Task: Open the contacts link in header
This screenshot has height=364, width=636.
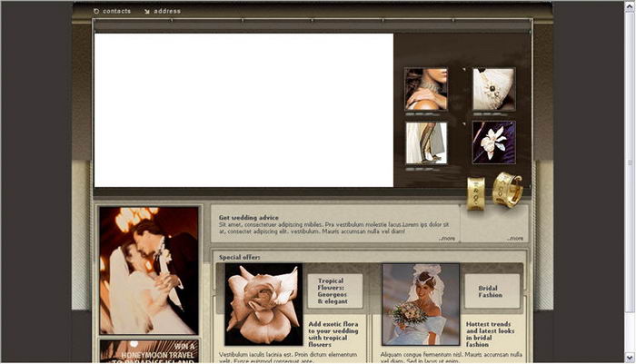Action: click(x=116, y=12)
